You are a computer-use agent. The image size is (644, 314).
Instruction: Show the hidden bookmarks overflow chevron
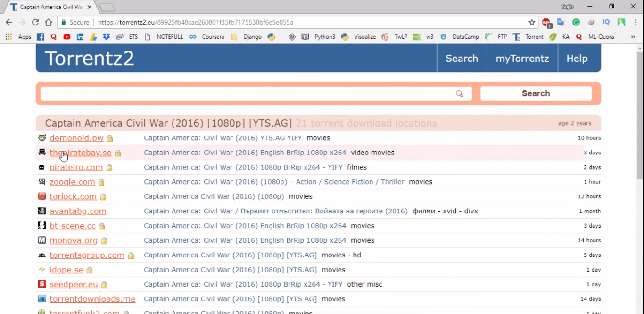(633, 36)
